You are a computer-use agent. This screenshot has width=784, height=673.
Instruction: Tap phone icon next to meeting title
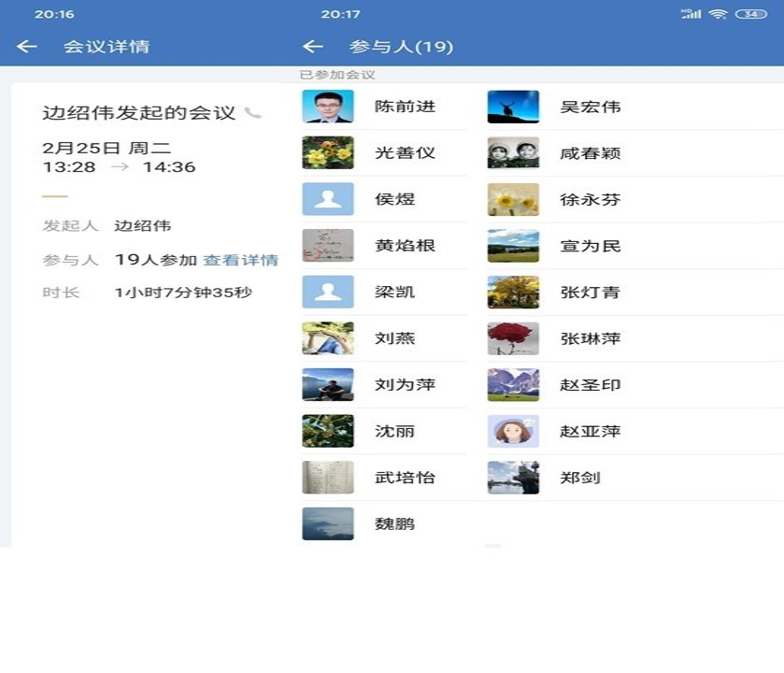pos(252,113)
